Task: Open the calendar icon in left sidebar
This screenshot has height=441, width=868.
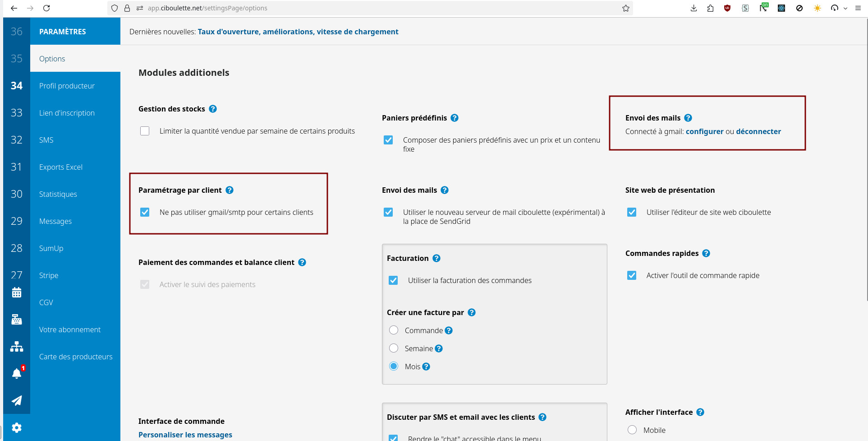Action: [x=17, y=292]
